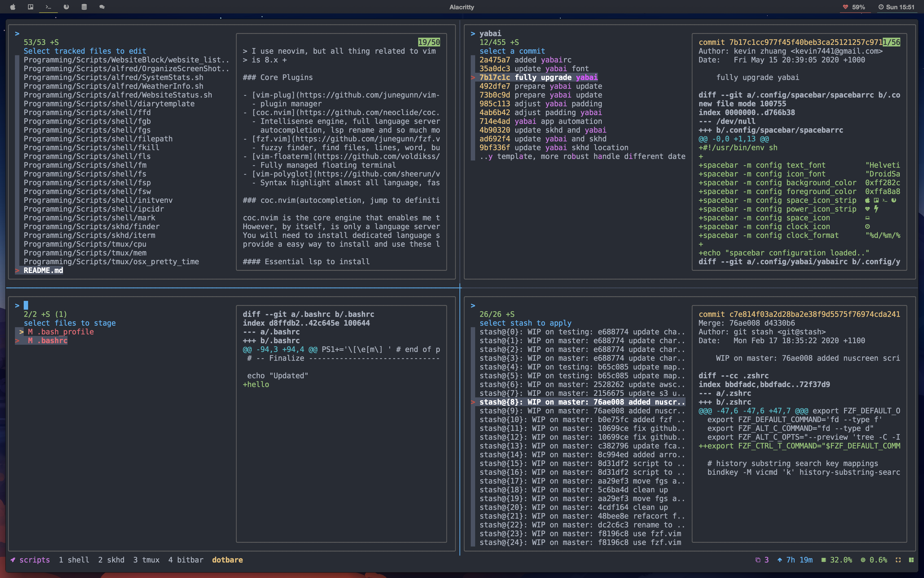Image resolution: width=924 pixels, height=578 pixels.
Task: Click the clock icon beside Sun 15:51
Action: (881, 7)
